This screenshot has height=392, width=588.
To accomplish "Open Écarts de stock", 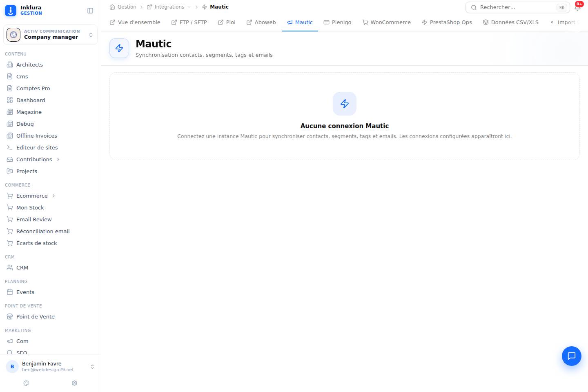I will tap(51, 243).
